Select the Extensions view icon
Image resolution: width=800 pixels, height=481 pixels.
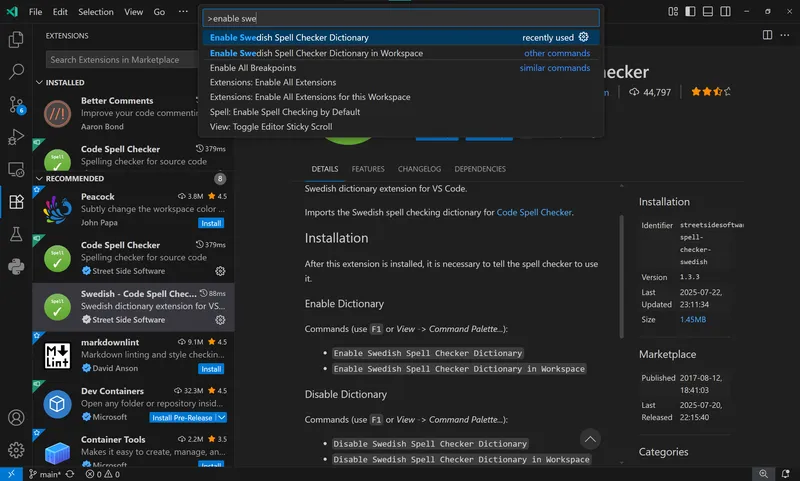tap(16, 201)
